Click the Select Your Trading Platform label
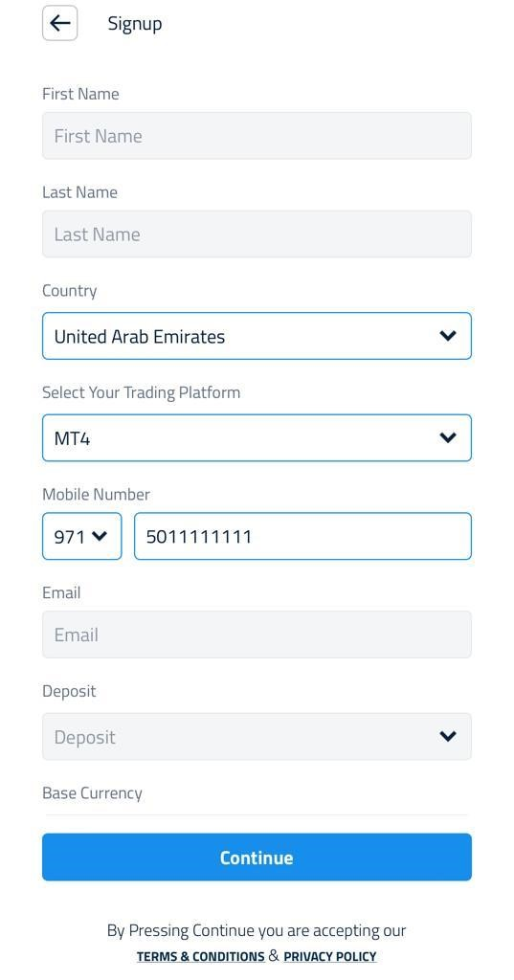The image size is (514, 980). (142, 392)
